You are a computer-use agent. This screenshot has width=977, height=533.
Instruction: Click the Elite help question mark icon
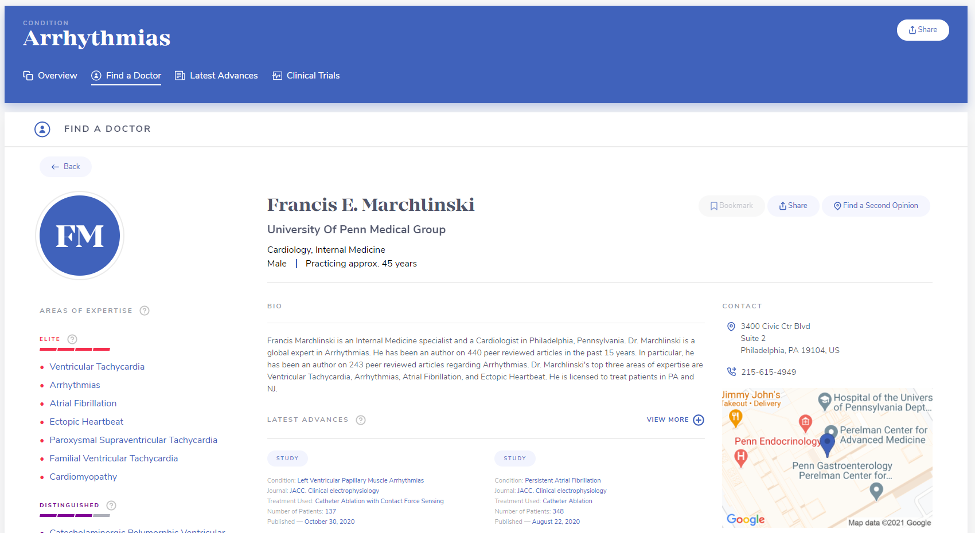72,339
